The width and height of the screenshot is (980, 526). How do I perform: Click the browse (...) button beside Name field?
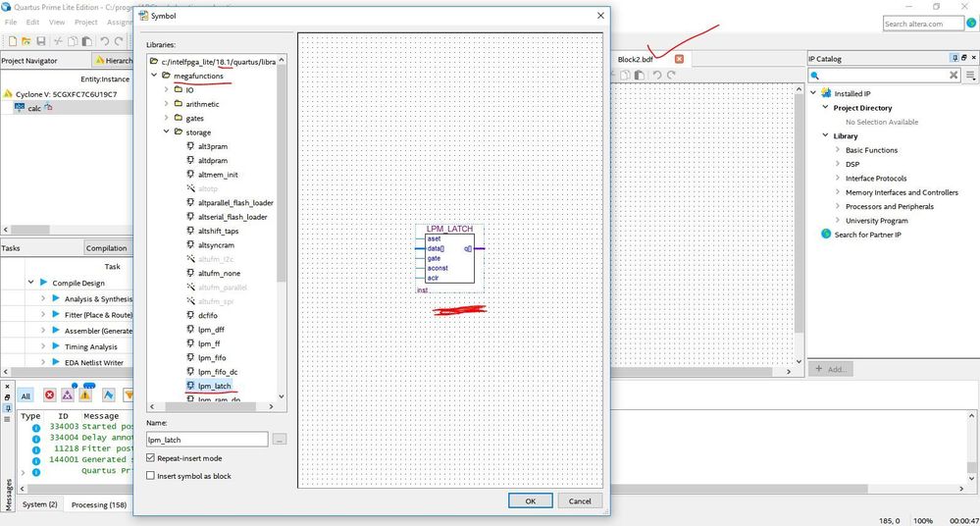click(x=280, y=440)
